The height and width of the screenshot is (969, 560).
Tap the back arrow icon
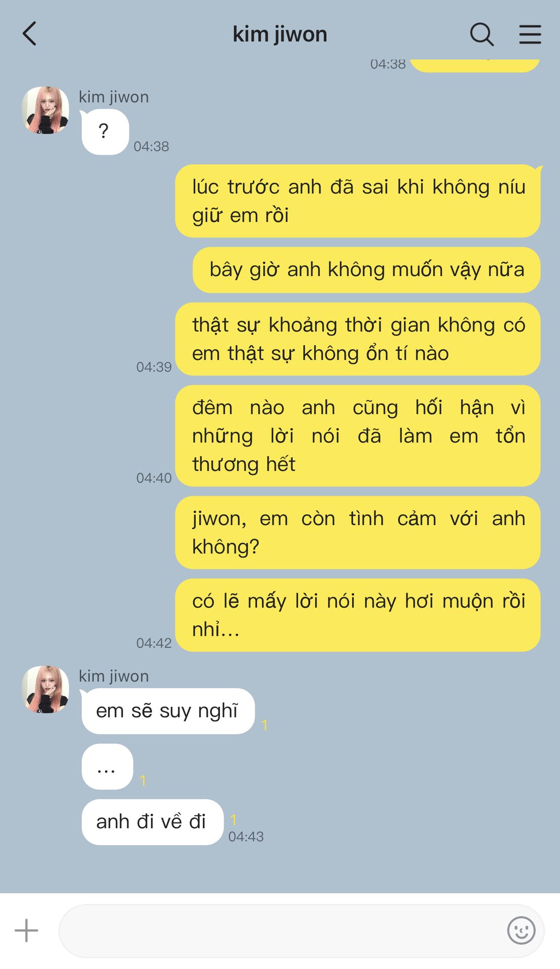click(30, 34)
